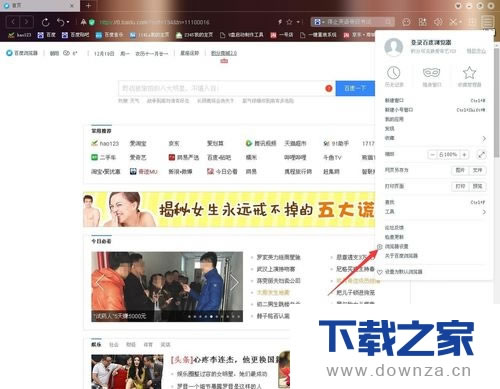Click the browser settings gear icon

tap(380, 247)
